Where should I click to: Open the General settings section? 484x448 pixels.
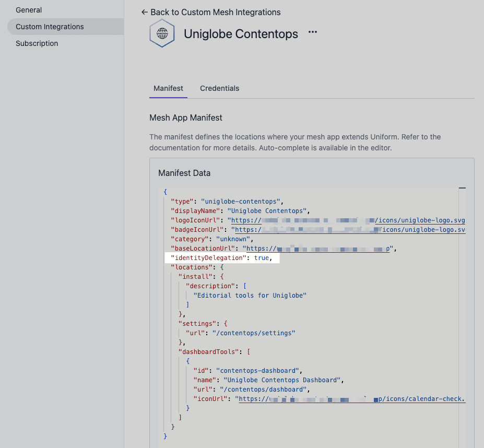[x=28, y=10]
